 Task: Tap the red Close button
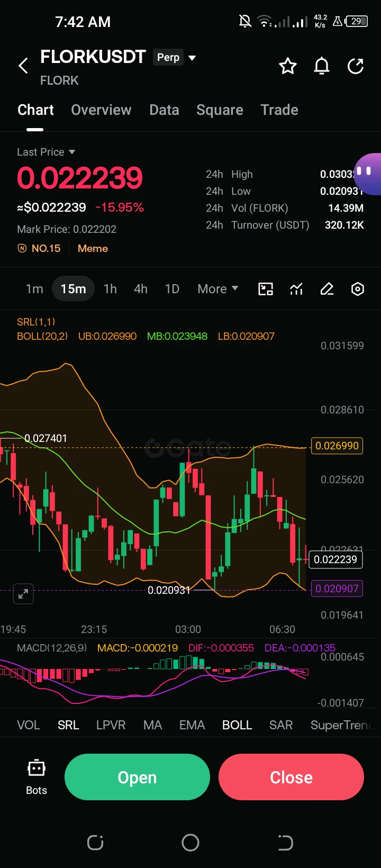click(291, 777)
